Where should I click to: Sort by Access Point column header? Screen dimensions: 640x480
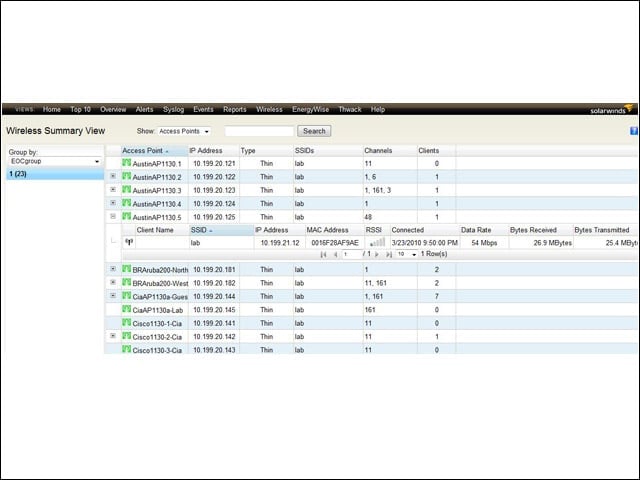155,151
